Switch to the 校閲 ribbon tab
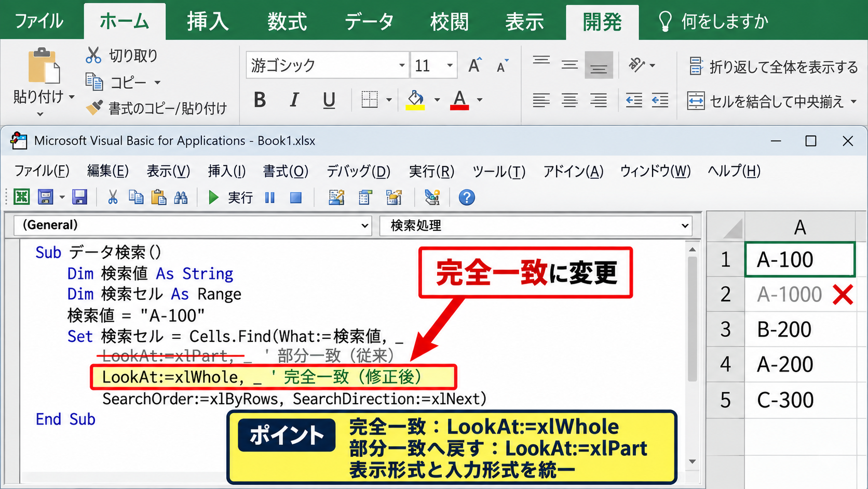This screenshot has height=489, width=868. click(449, 21)
